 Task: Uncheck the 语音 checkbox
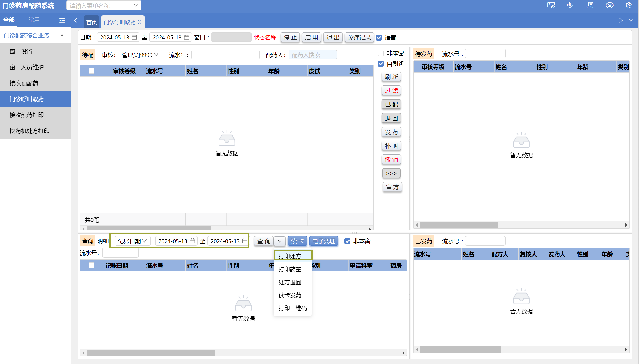[x=379, y=37]
